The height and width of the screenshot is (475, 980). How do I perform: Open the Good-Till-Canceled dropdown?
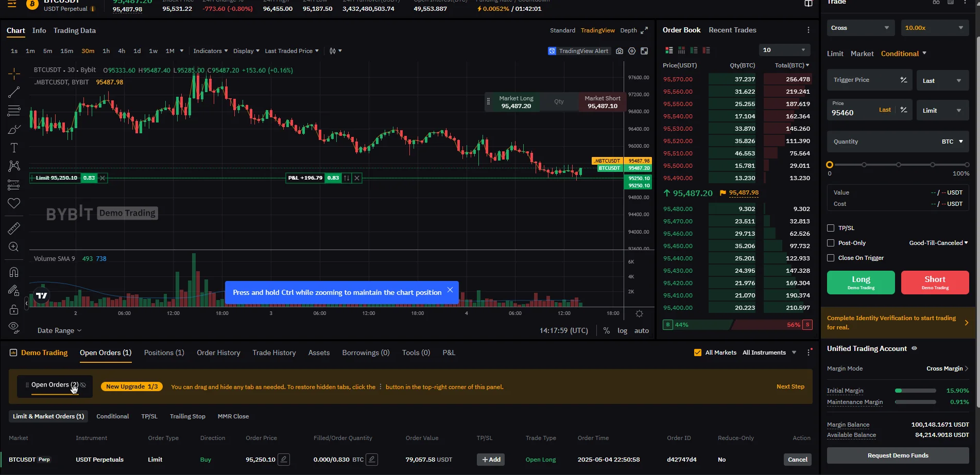coord(939,243)
